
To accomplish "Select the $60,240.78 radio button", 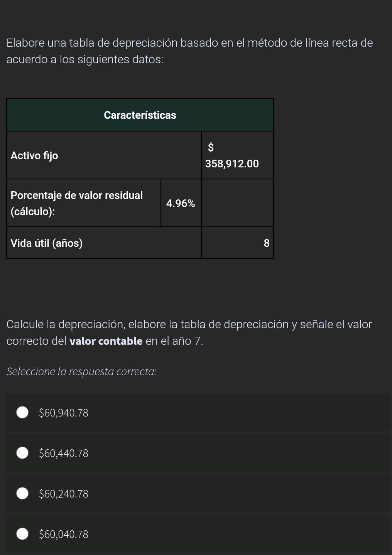I will (22, 494).
